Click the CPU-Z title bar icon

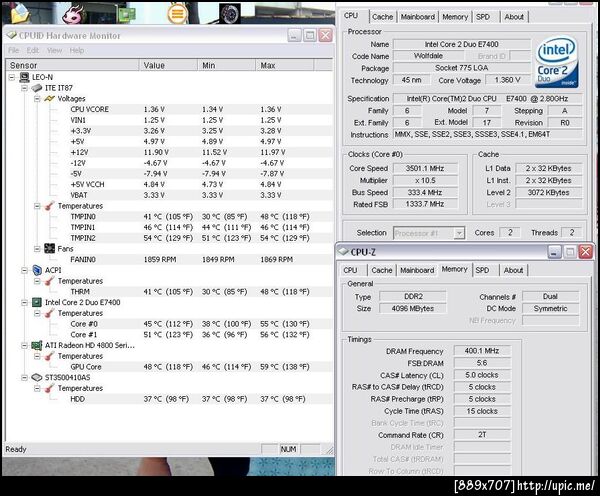[343, 251]
